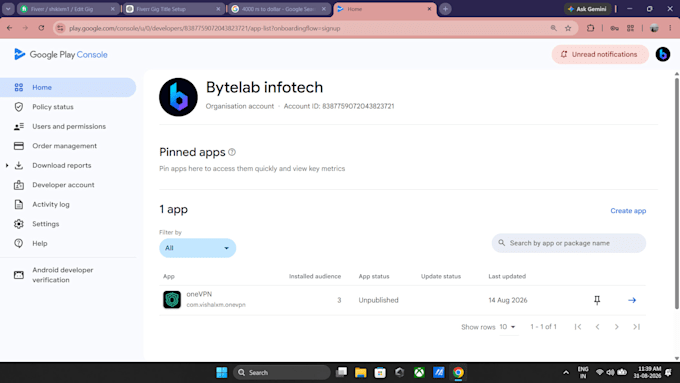Image resolution: width=680 pixels, height=383 pixels.
Task: Click the address bar URL
Action: click(205, 28)
